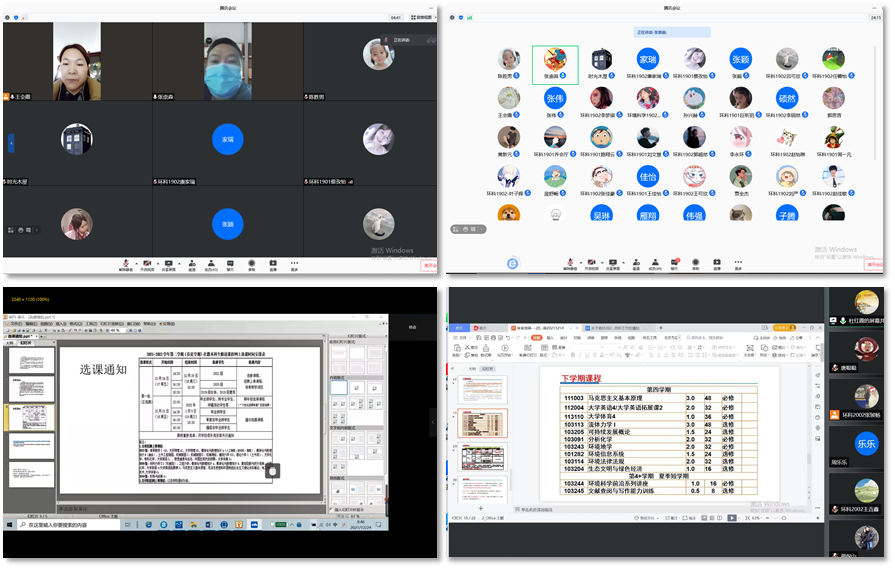Select the 选课通知 document tab in WPS
This screenshot has width=895, height=569.
pos(21,337)
